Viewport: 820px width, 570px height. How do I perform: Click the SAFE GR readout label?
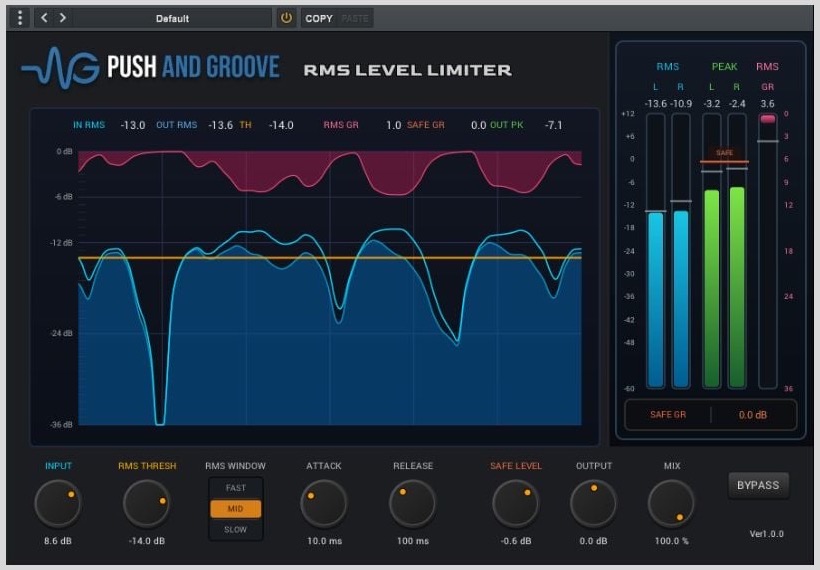668,415
